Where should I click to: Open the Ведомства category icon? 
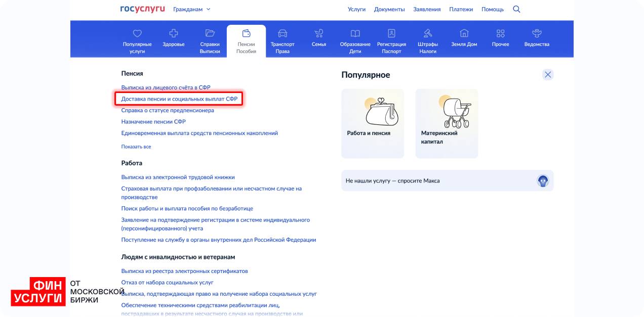coord(537,34)
